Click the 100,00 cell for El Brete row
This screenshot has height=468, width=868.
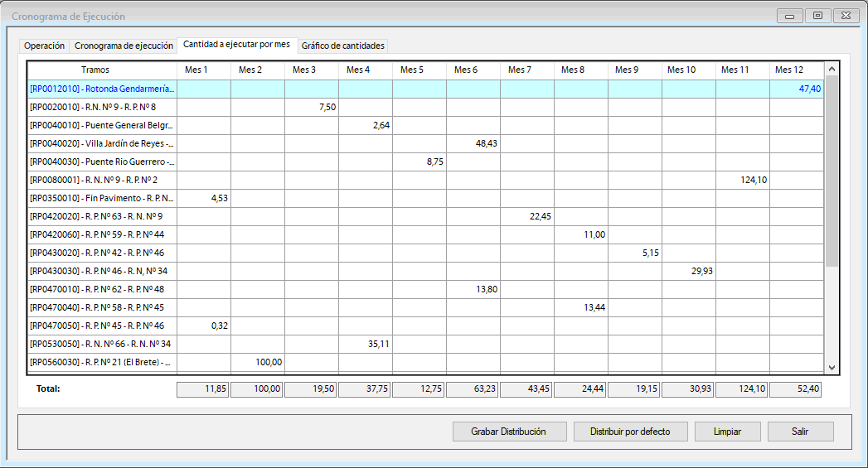click(258, 362)
